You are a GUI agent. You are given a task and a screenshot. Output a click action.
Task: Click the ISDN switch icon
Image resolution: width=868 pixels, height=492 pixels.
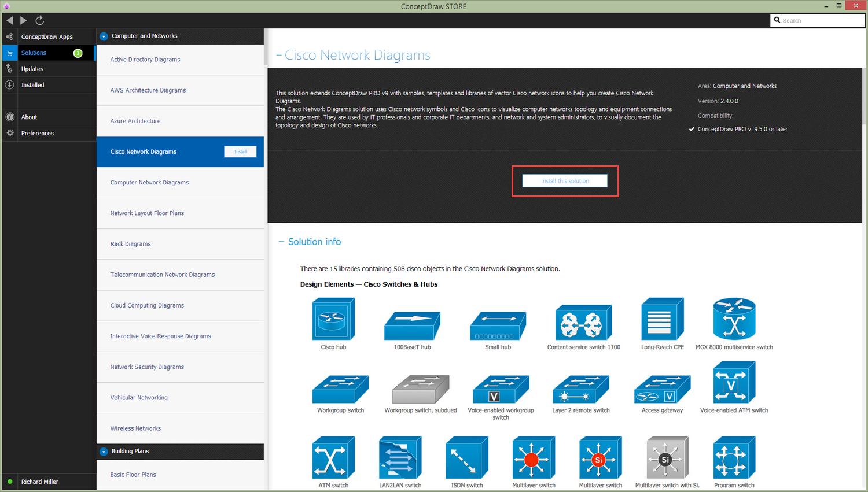coord(467,458)
